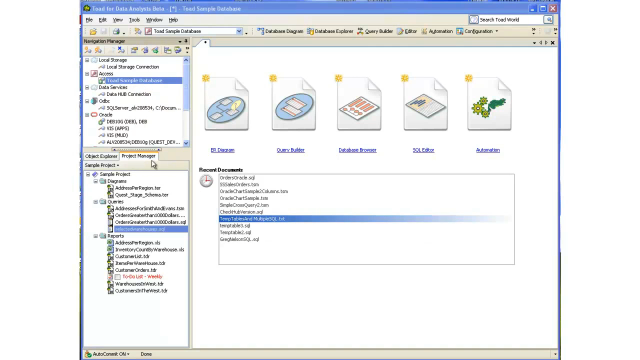The image size is (640, 360).
Task: Click the SQL Editor link
Action: [x=423, y=150]
